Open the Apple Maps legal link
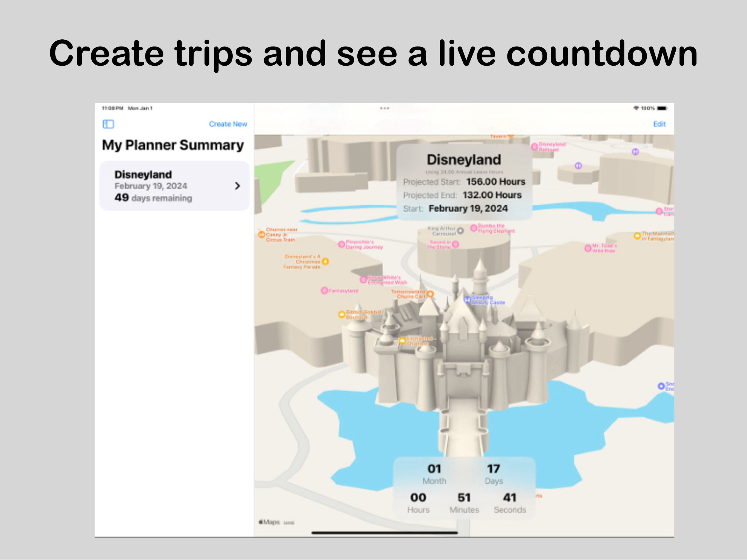Viewport: 747px width, 560px height. tap(289, 523)
